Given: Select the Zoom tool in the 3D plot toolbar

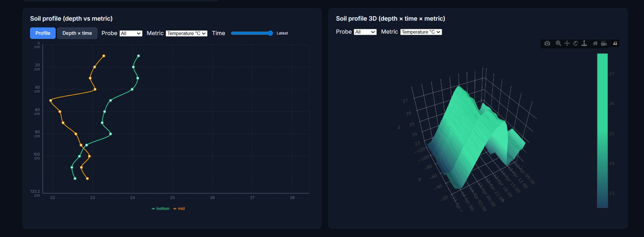Looking at the screenshot, I should click(558, 44).
